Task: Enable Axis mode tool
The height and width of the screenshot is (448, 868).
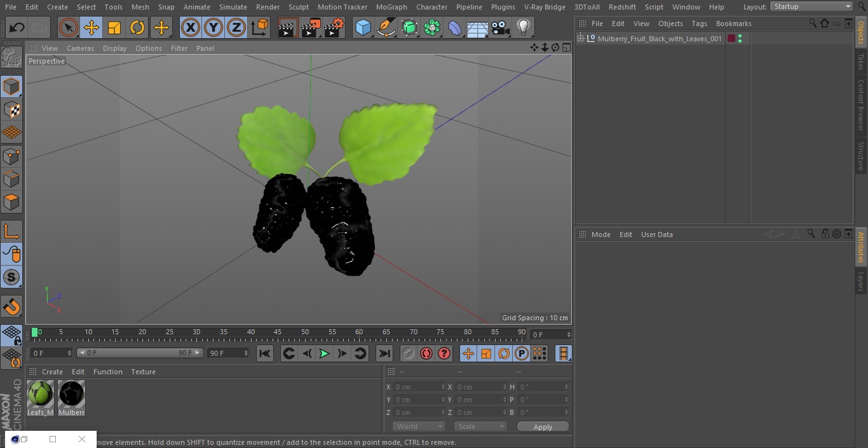Action: (x=11, y=231)
